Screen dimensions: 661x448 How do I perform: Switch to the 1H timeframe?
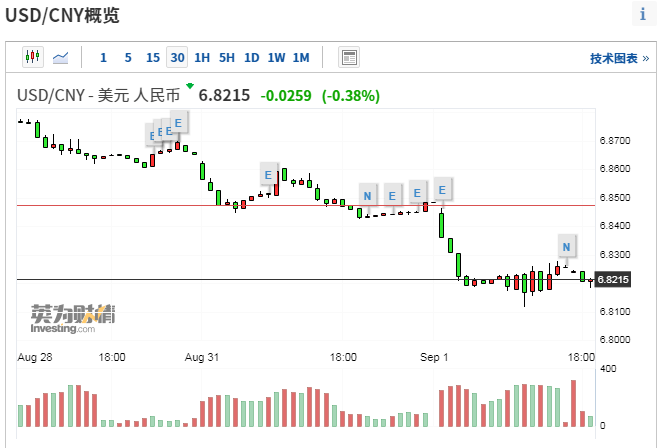coord(202,57)
